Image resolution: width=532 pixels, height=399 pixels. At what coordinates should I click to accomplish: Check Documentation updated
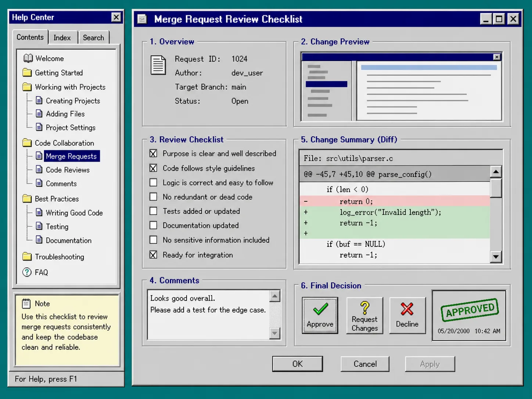coord(153,225)
